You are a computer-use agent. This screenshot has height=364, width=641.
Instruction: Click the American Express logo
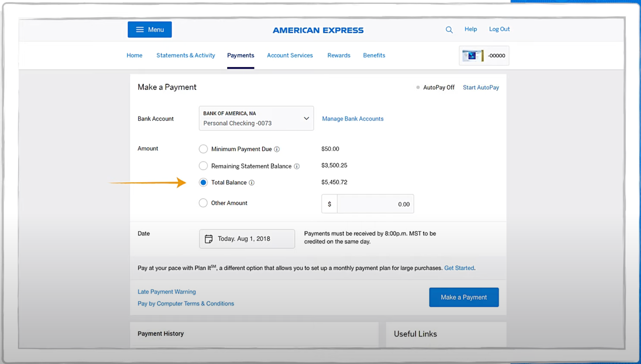[x=318, y=30]
